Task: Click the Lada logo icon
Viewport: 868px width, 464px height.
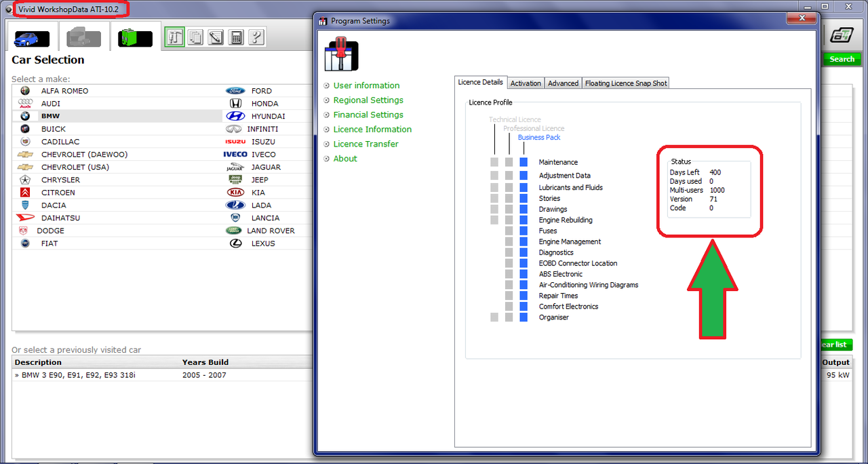Action: tap(235, 206)
